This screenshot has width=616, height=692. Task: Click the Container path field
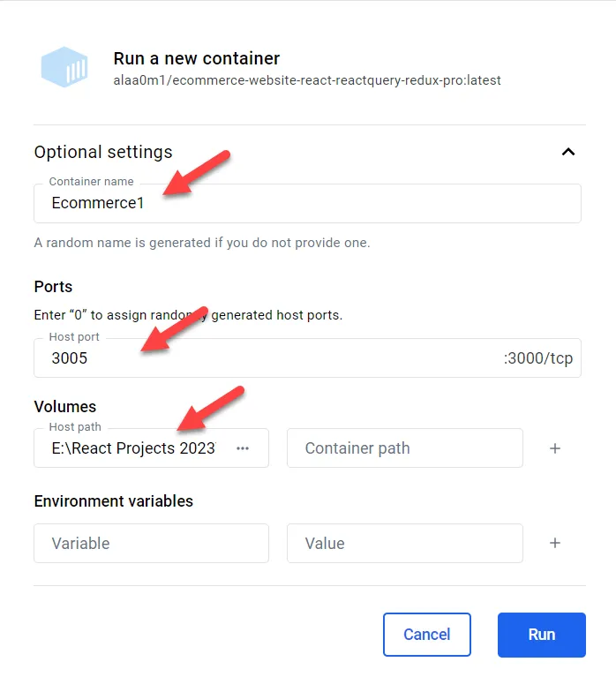click(404, 448)
